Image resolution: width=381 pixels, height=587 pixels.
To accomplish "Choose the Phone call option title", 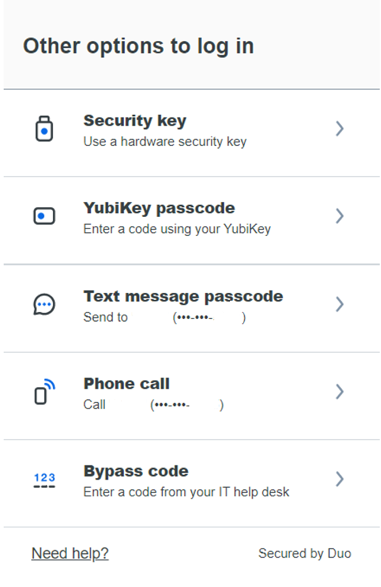I will click(x=127, y=384).
